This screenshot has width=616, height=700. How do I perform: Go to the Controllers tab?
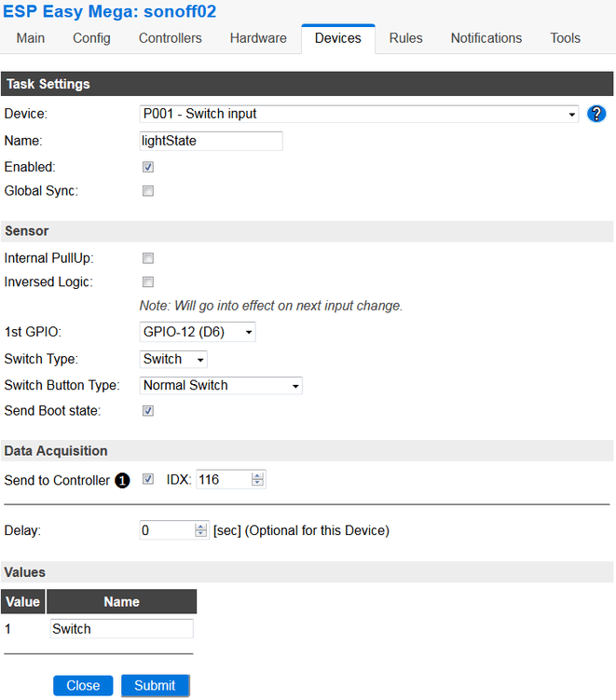click(170, 38)
